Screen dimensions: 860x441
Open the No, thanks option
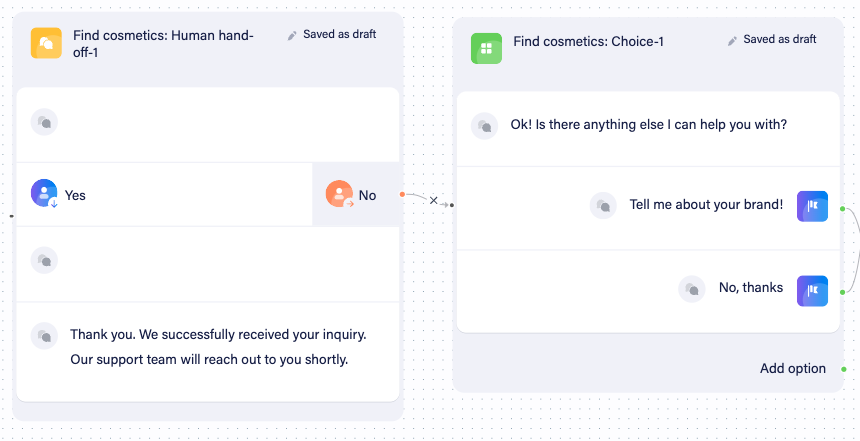click(x=751, y=287)
